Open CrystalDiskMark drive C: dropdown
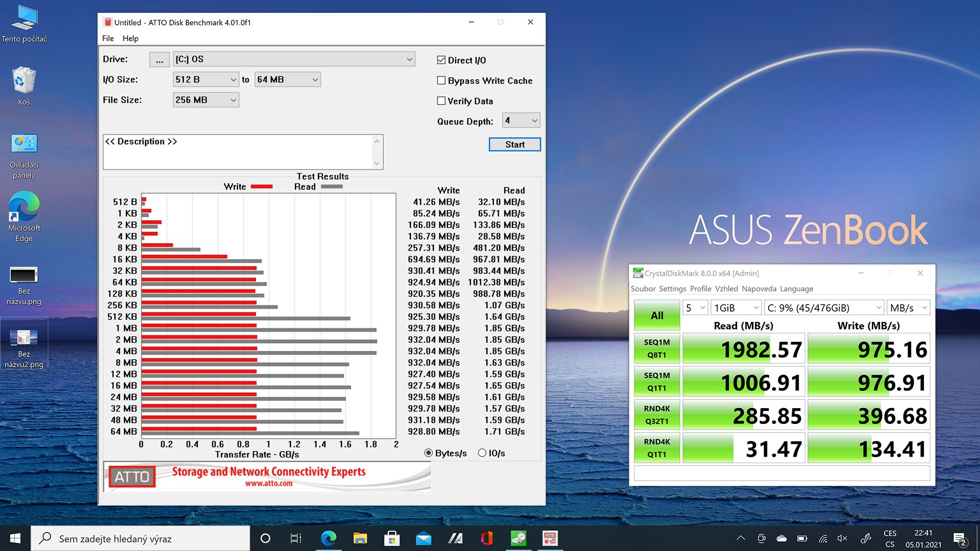Image resolution: width=980 pixels, height=551 pixels. click(824, 308)
